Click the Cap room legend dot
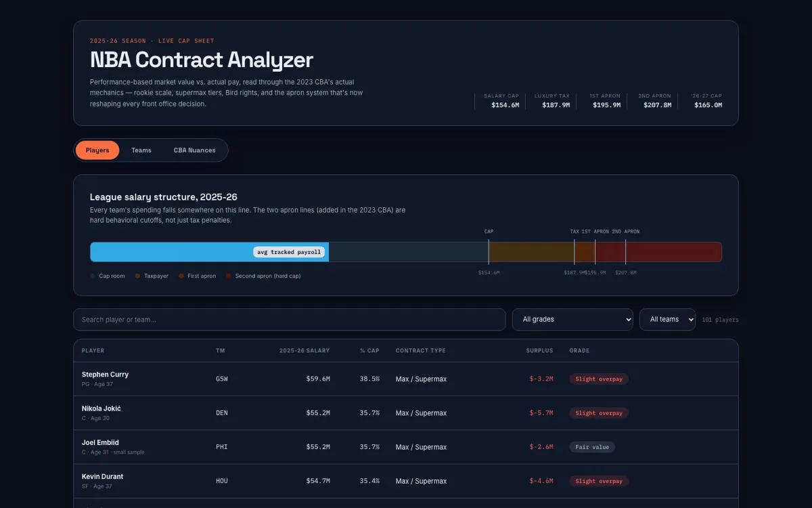 pos(93,276)
